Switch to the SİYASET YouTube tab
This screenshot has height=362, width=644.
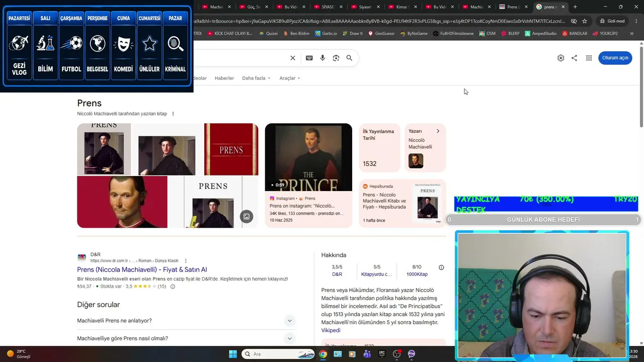pyautogui.click(x=328, y=7)
